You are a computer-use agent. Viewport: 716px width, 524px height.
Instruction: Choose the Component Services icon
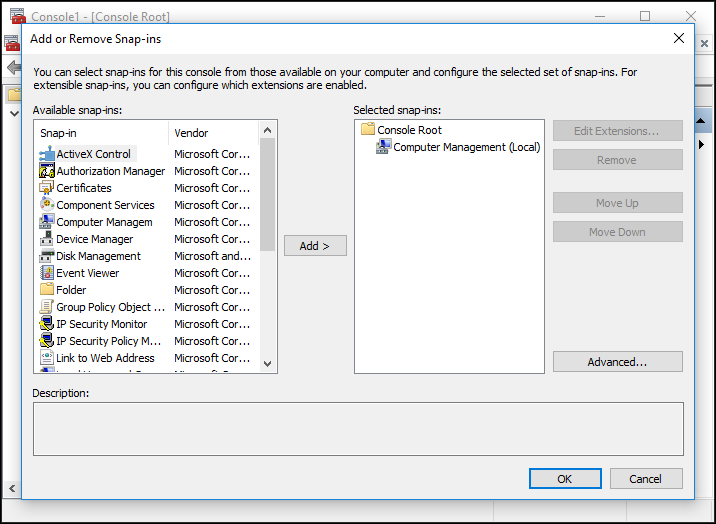[47, 205]
